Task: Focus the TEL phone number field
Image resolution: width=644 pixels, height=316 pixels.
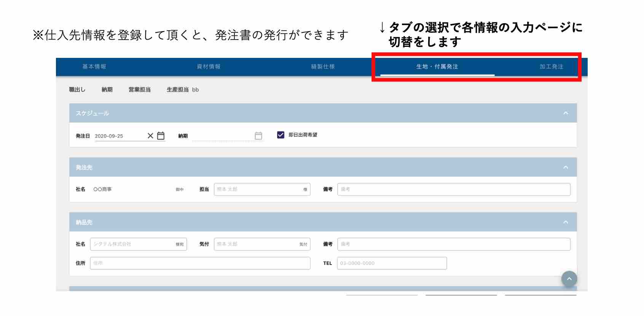Action: tap(392, 263)
